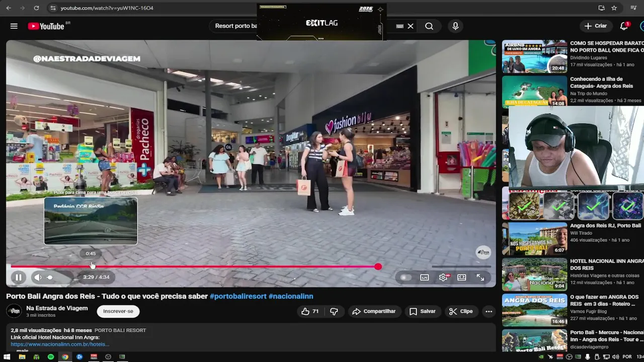Click the browser address bar URL
Viewport: 644px width, 362px height.
107,8
